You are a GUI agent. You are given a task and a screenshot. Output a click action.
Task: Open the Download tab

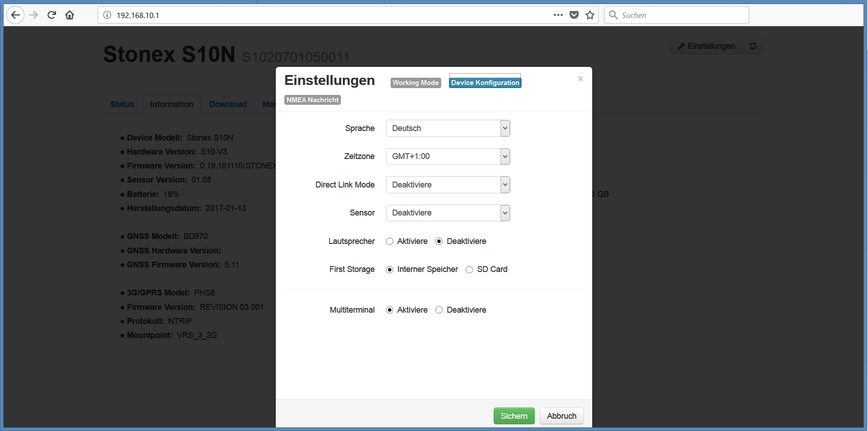click(228, 104)
